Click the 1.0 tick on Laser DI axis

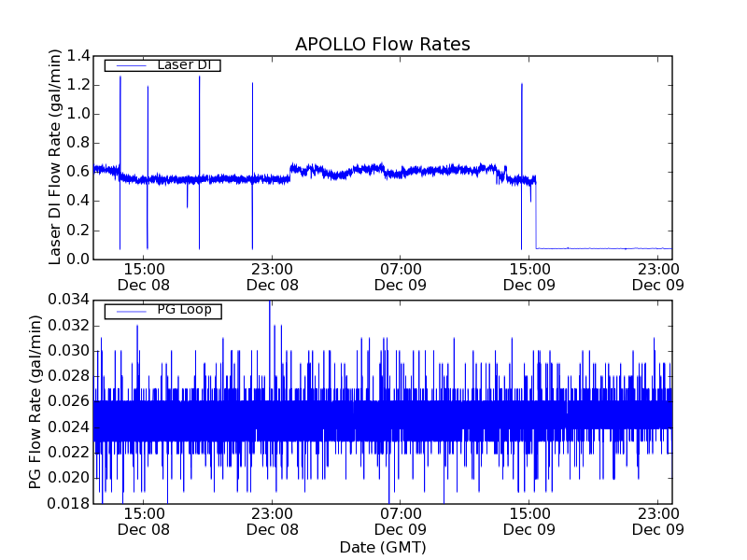[x=78, y=114]
